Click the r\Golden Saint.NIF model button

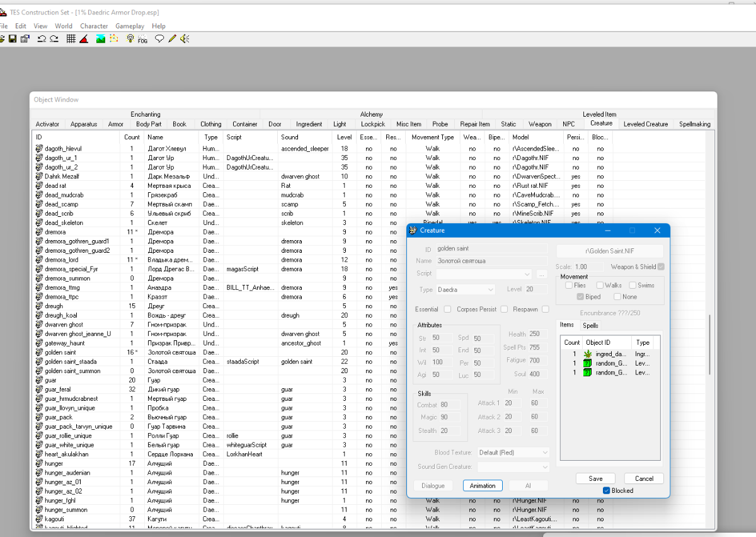click(x=609, y=250)
